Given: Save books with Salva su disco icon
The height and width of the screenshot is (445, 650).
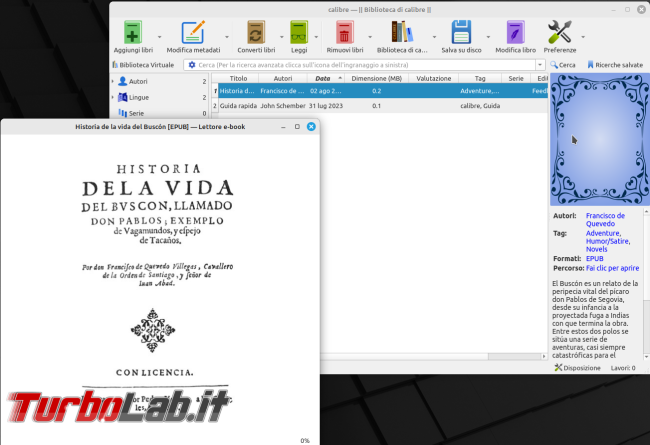Looking at the screenshot, I should (461, 32).
